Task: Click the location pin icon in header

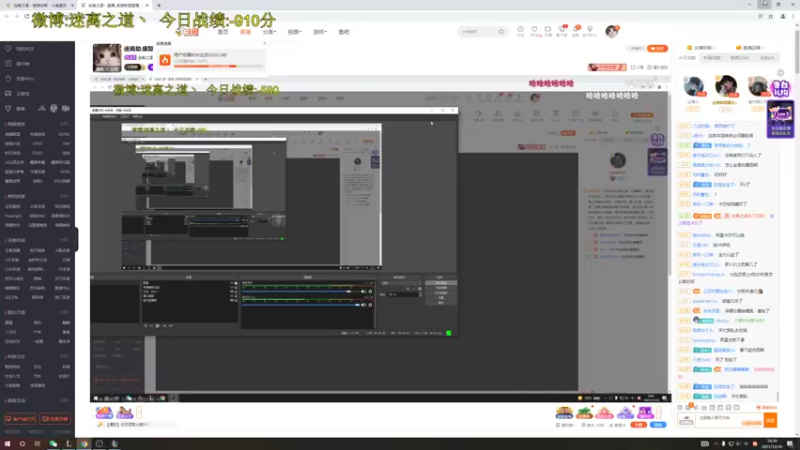Action: (590, 29)
